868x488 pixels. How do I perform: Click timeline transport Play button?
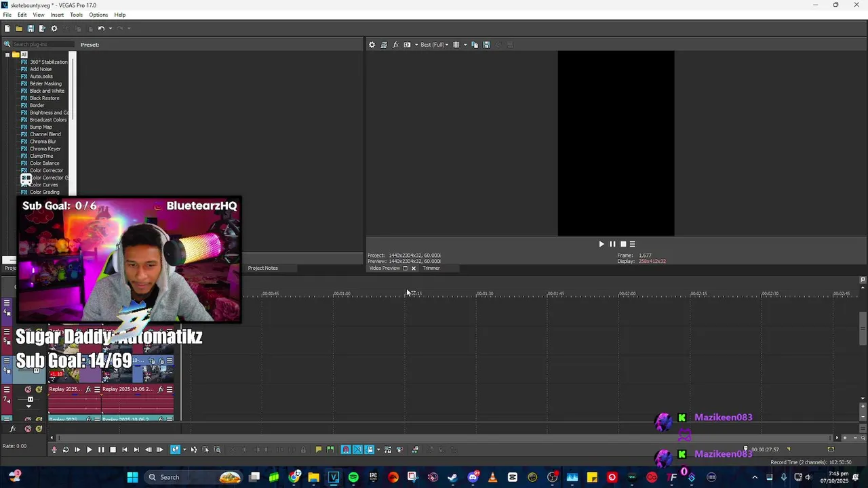[x=89, y=449]
